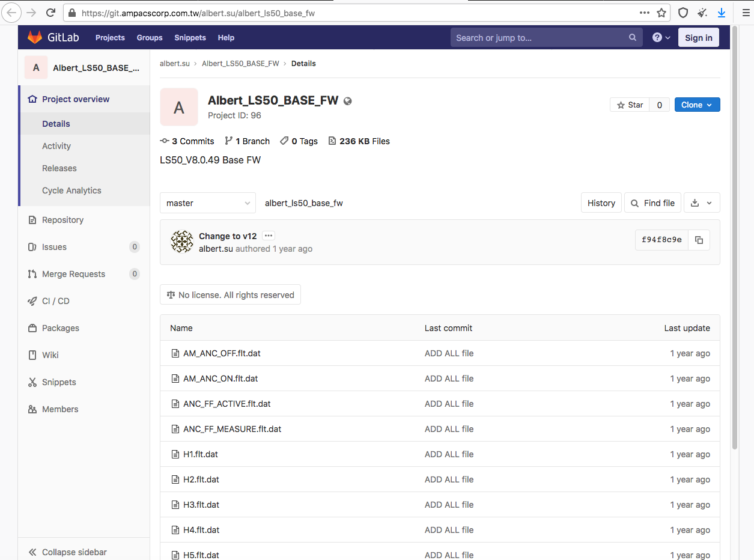Open file H2.flt.dat

(201, 479)
